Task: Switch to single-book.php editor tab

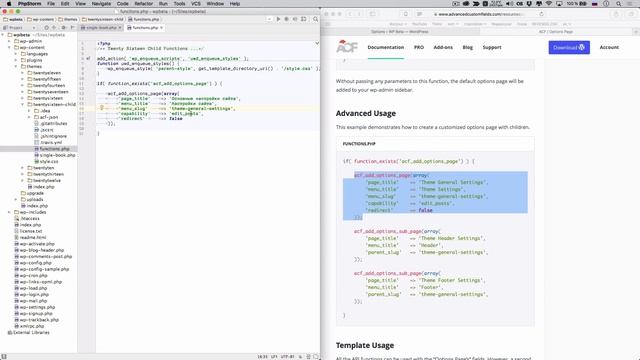Action: [100, 28]
